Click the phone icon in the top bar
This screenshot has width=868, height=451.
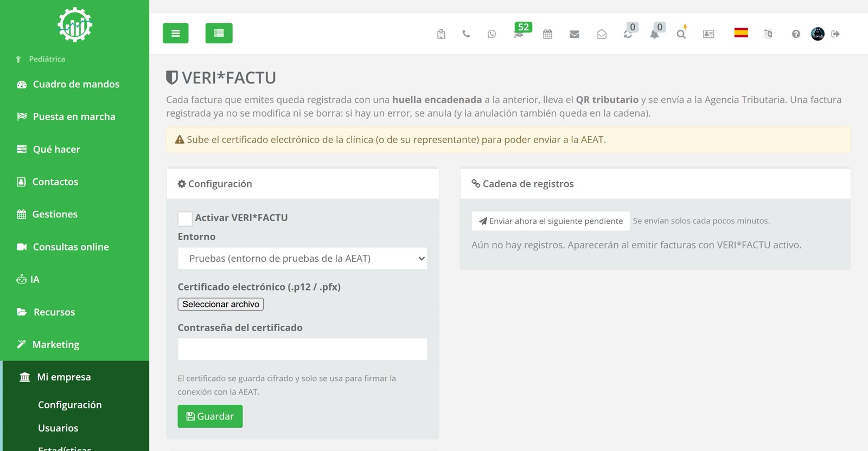coord(466,34)
